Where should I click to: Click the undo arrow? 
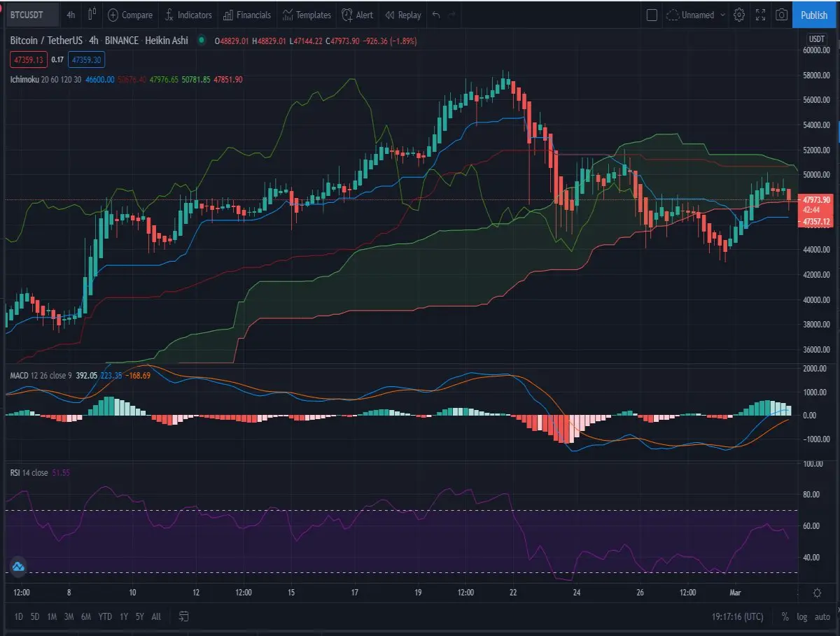[436, 15]
